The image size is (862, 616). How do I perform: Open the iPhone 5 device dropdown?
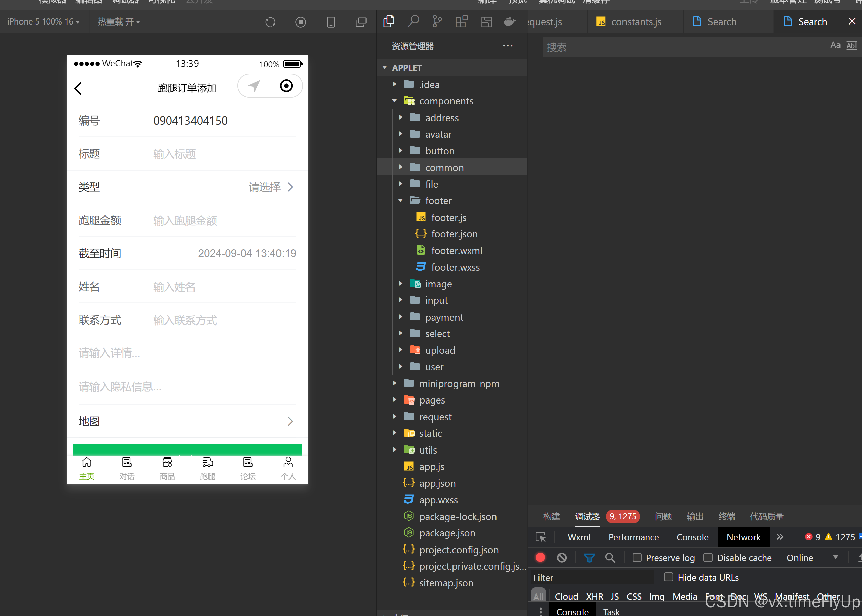coord(43,22)
